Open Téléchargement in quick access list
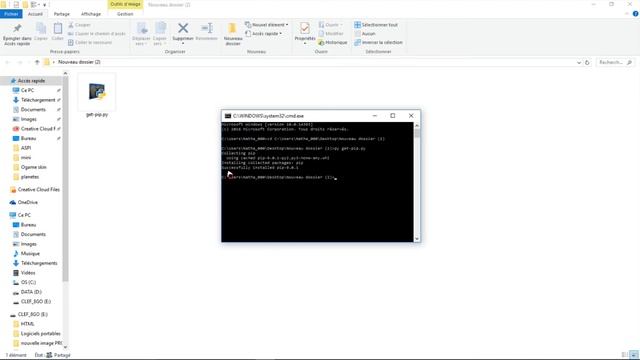This screenshot has width=640, height=360. pos(38,100)
